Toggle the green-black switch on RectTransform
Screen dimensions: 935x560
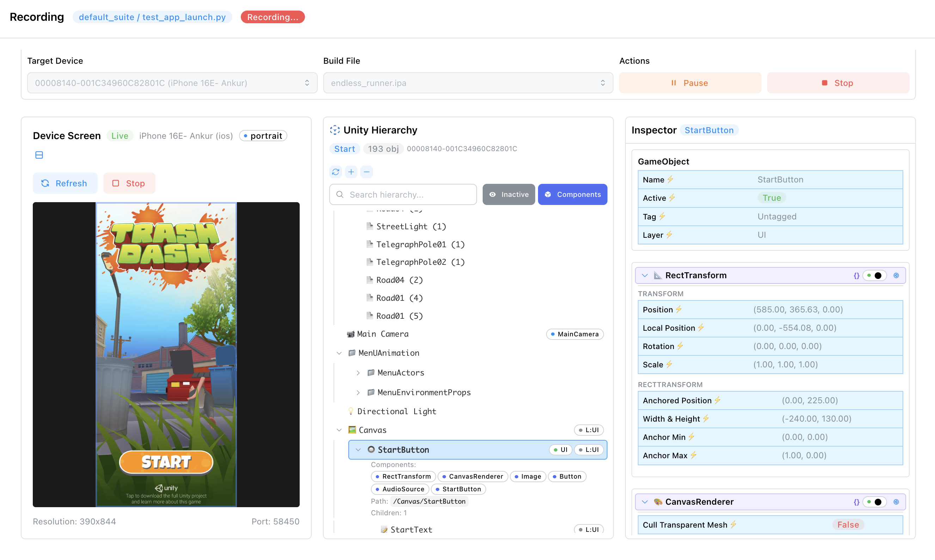click(x=875, y=275)
